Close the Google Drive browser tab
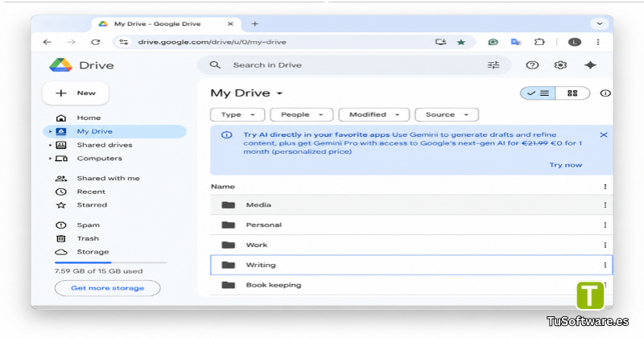 coord(230,24)
